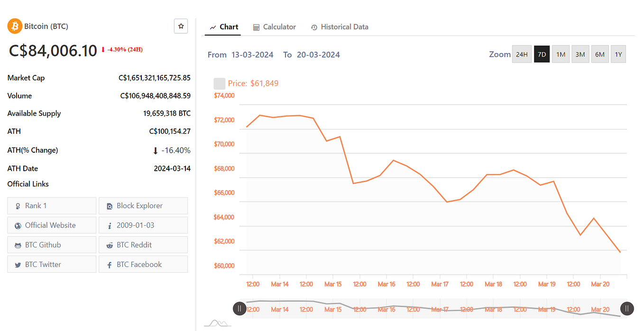The width and height of the screenshot is (644, 331).
Task: Click the calculator icon in the tab bar
Action: pos(257,27)
